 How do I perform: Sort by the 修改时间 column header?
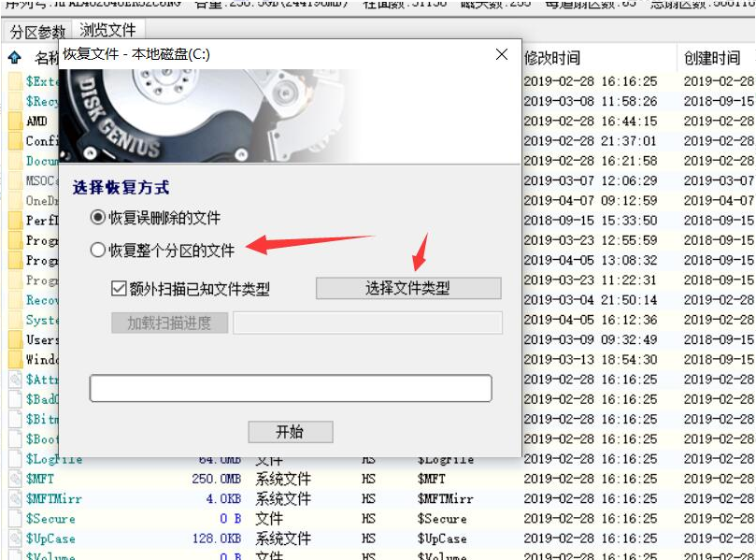pyautogui.click(x=551, y=58)
